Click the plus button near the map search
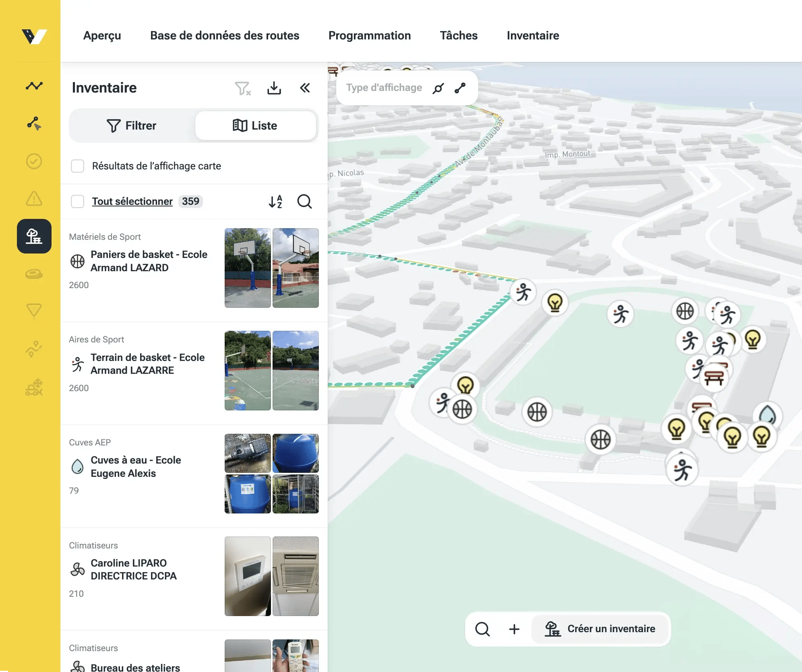Viewport: 802px width, 672px height. click(x=515, y=629)
